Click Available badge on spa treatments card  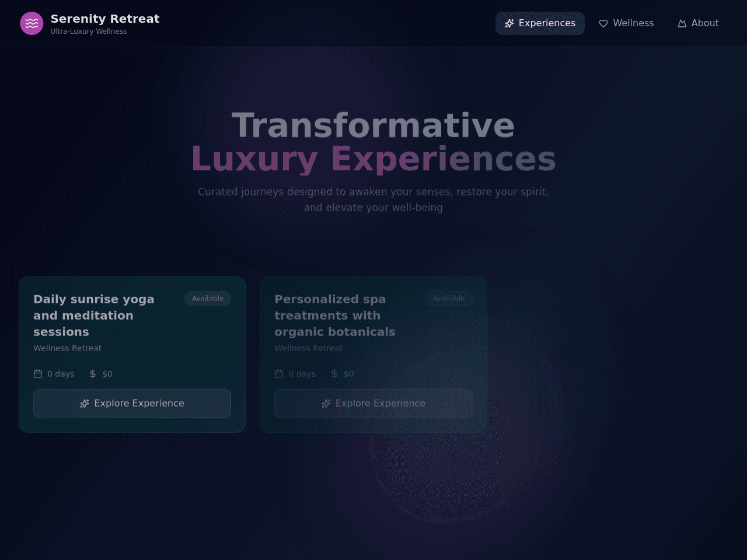point(449,299)
